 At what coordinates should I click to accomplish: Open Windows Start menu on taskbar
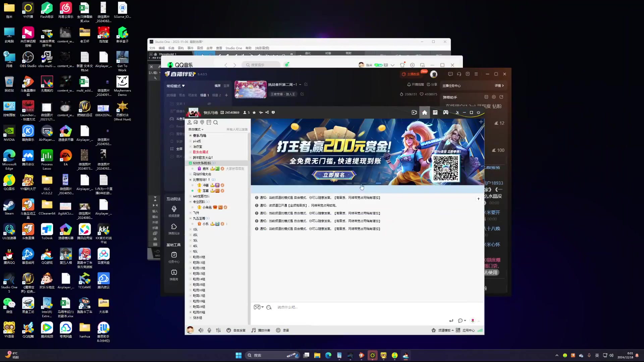238,355
